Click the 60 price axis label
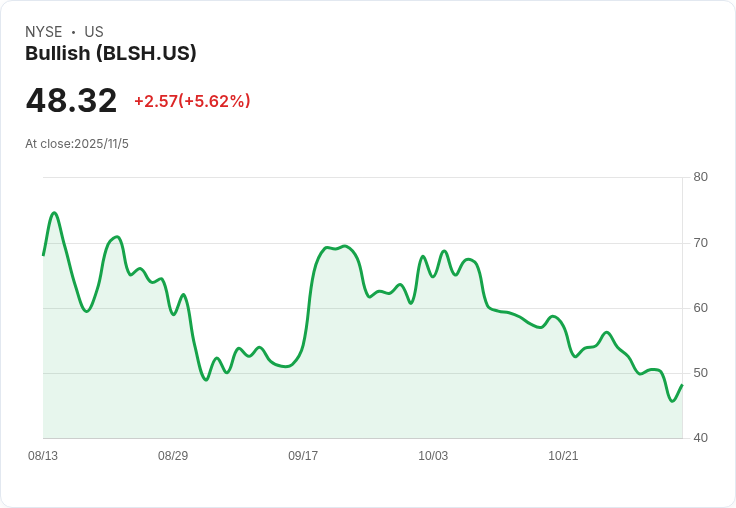The height and width of the screenshot is (508, 736). point(700,307)
